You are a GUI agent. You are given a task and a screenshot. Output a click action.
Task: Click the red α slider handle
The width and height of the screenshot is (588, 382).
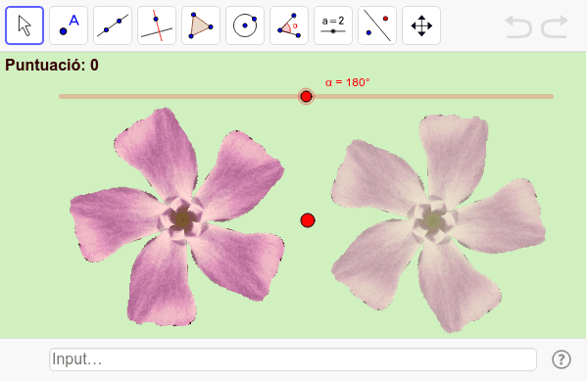coord(307,97)
